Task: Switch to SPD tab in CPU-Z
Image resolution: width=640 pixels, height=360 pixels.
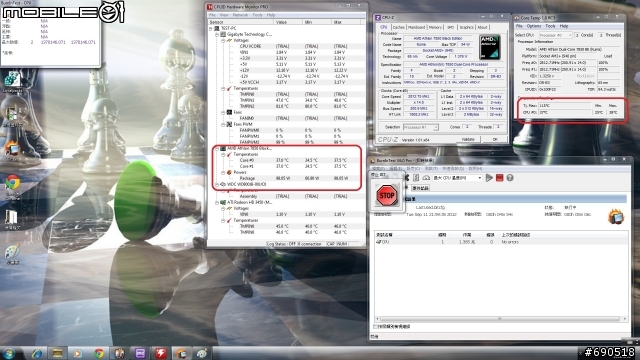Action: pos(450,27)
